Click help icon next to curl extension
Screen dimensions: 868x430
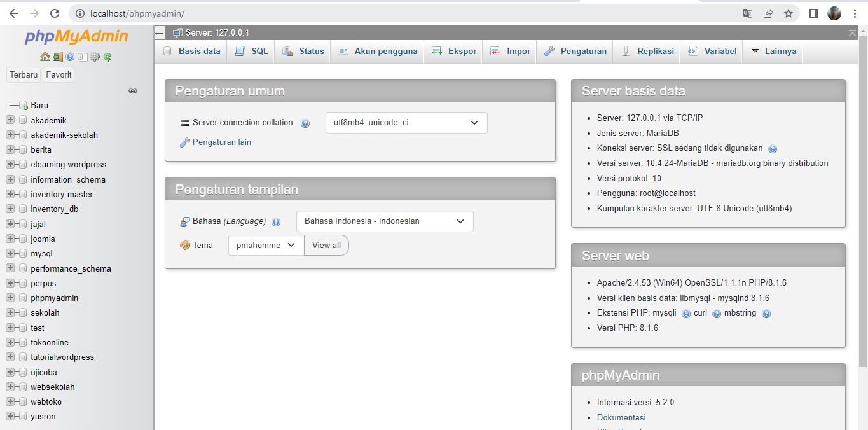(717, 314)
